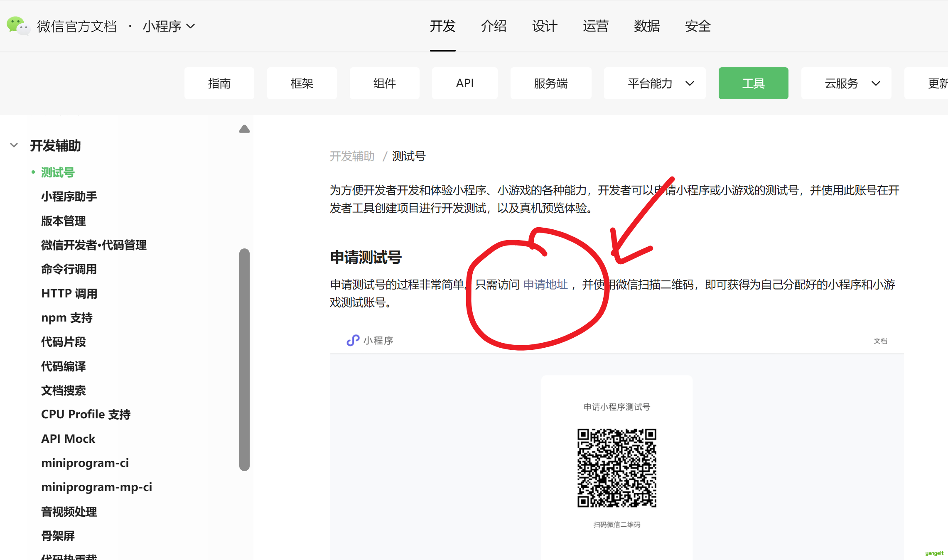Open 微信开发者·代码管理 sidebar entry
The height and width of the screenshot is (560, 948).
[x=94, y=245]
